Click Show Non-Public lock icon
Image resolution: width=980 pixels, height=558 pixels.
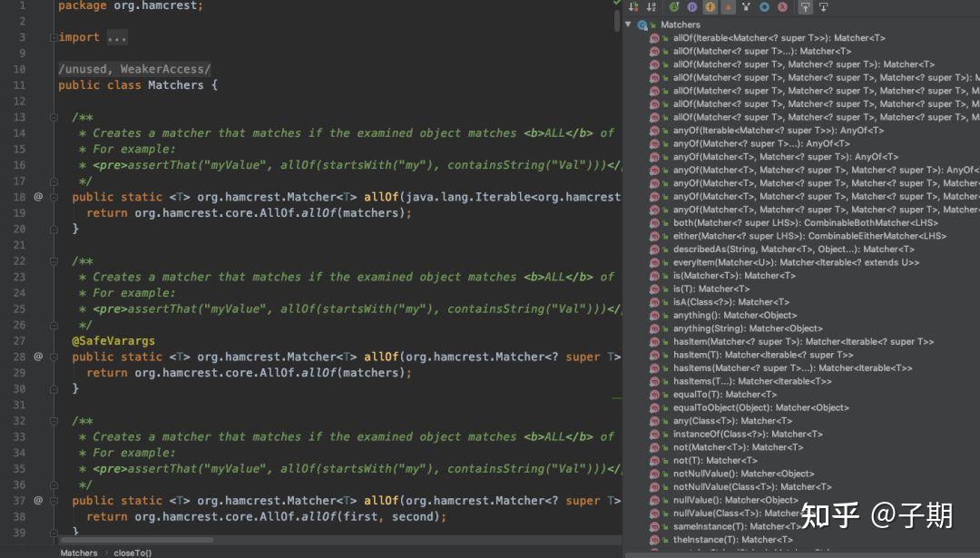click(x=728, y=7)
